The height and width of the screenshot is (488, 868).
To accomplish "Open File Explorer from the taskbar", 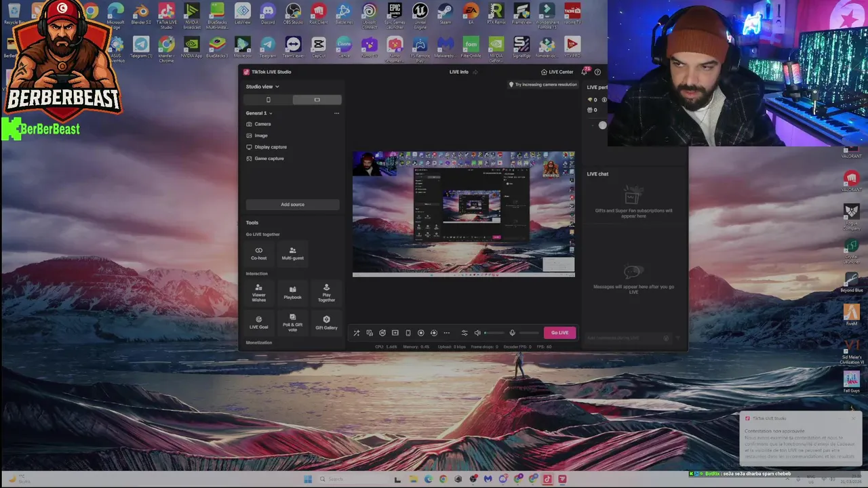I will pos(413,479).
